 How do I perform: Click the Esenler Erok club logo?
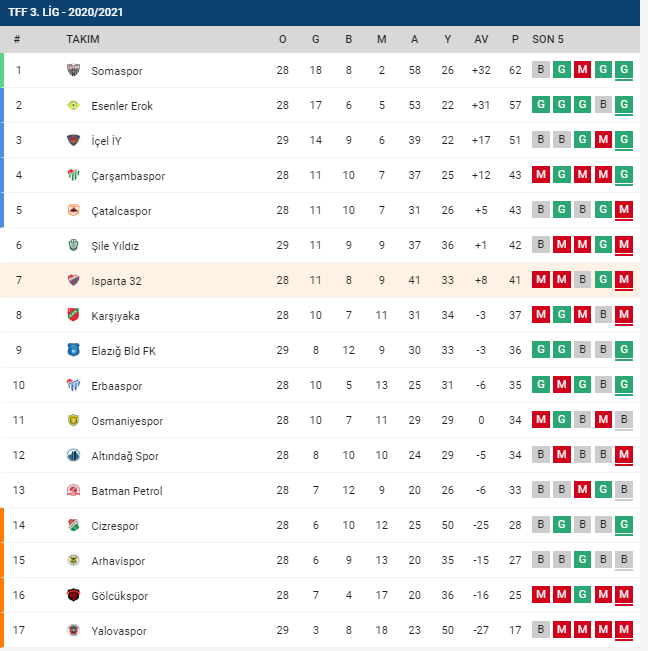tap(73, 105)
